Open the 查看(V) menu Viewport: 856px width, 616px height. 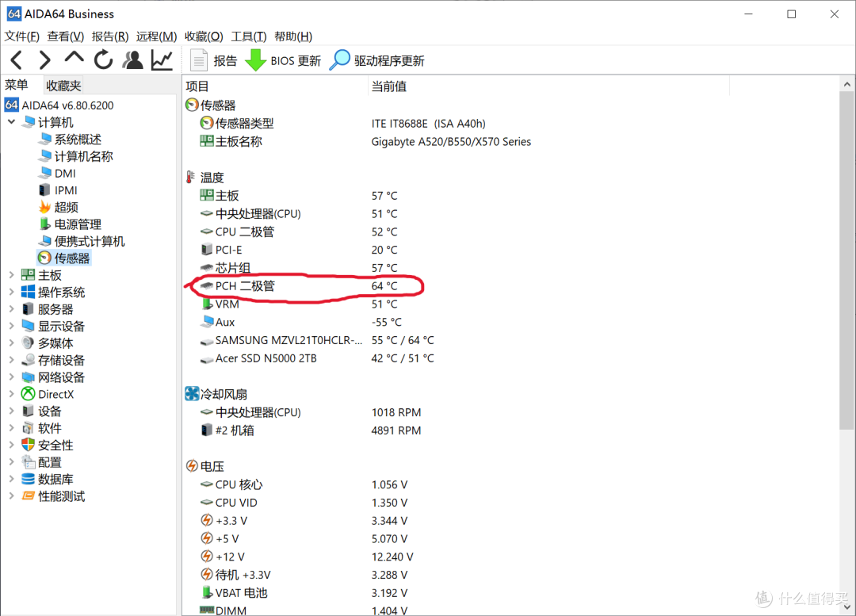tap(66, 36)
